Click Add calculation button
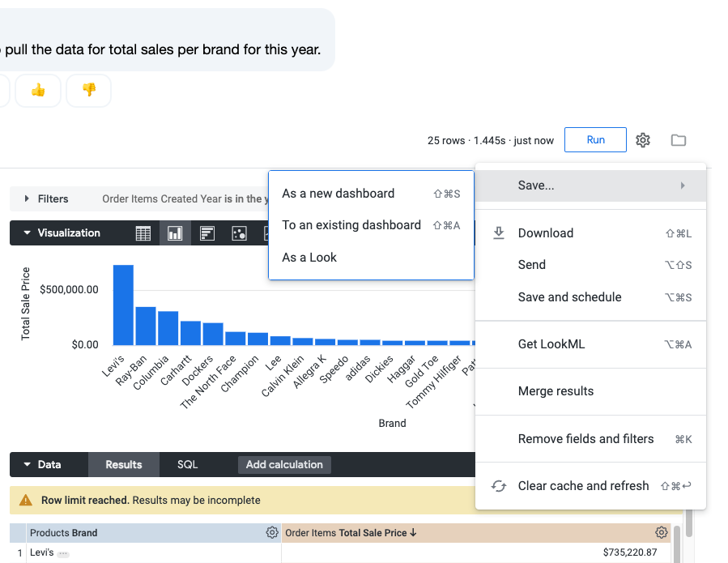 284,464
